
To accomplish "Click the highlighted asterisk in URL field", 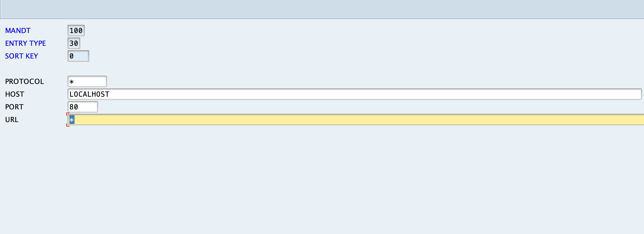I will tap(72, 120).
